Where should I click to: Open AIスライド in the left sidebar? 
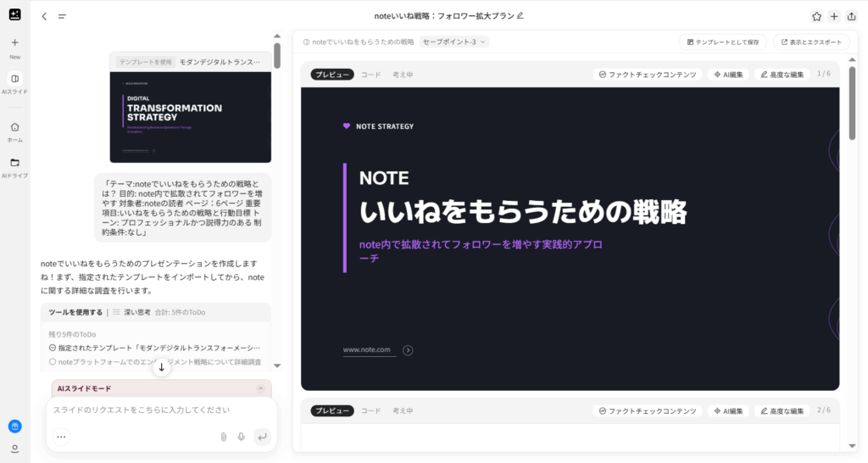pos(14,83)
